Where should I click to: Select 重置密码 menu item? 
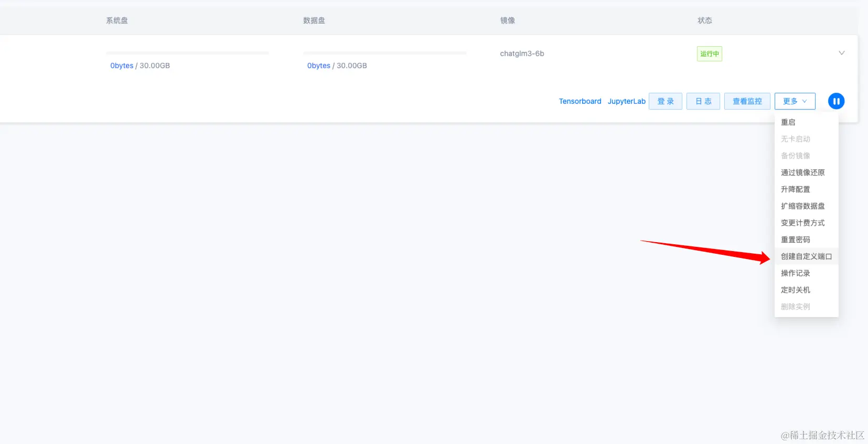click(807, 240)
